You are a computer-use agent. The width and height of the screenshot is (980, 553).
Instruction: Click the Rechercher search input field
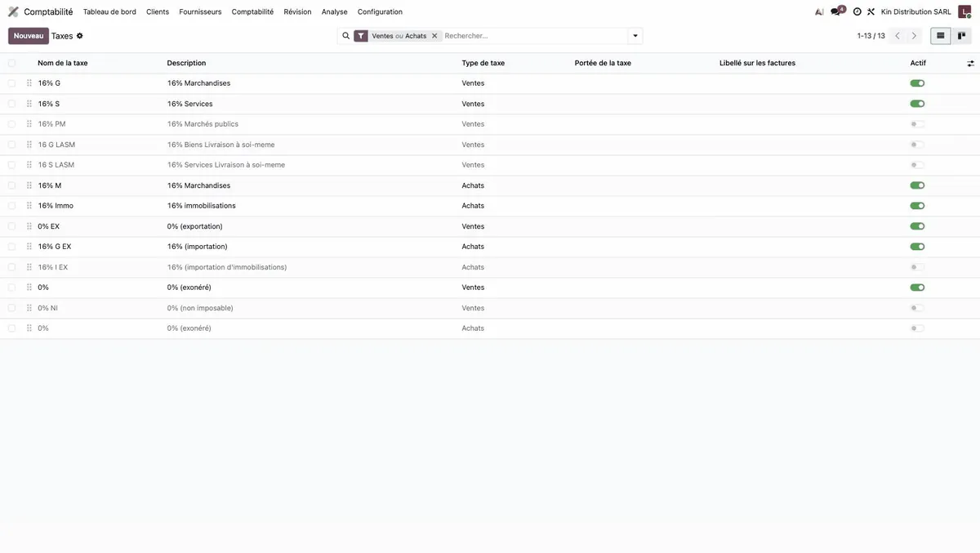[534, 36]
